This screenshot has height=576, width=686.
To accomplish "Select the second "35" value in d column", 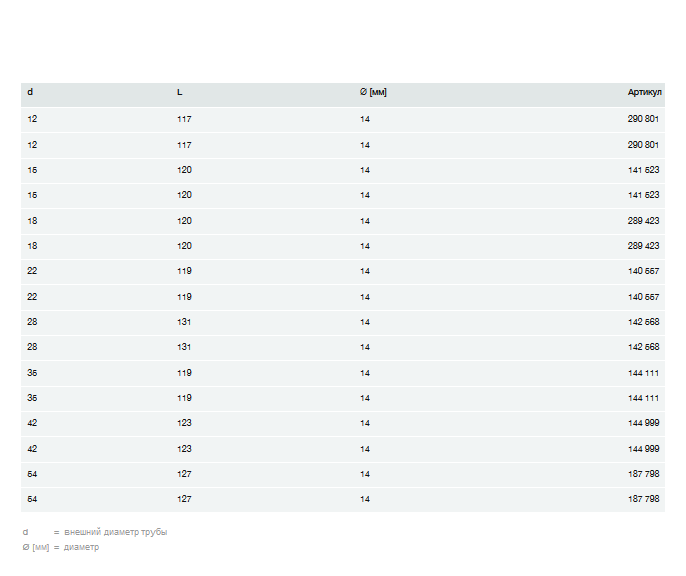I will [x=32, y=398].
